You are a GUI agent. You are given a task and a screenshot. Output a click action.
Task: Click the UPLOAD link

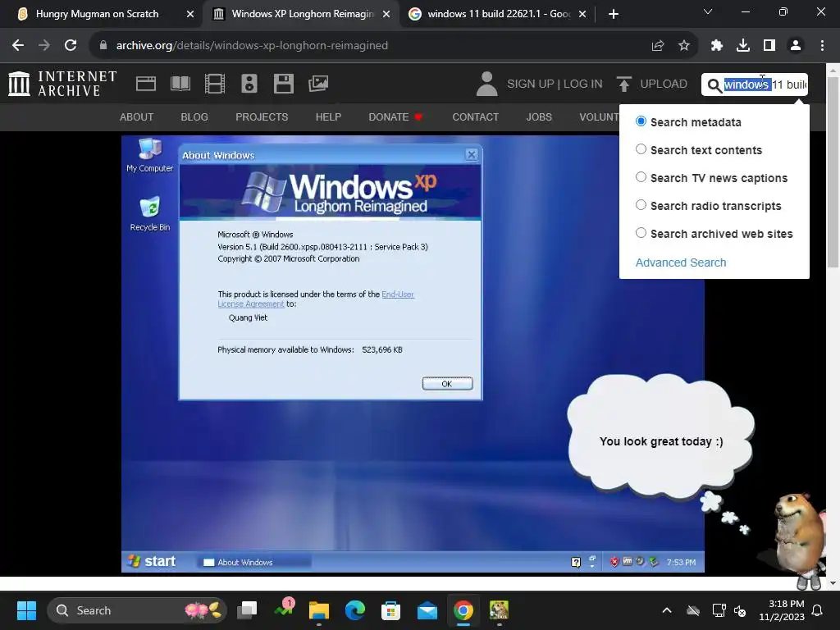pos(664,84)
